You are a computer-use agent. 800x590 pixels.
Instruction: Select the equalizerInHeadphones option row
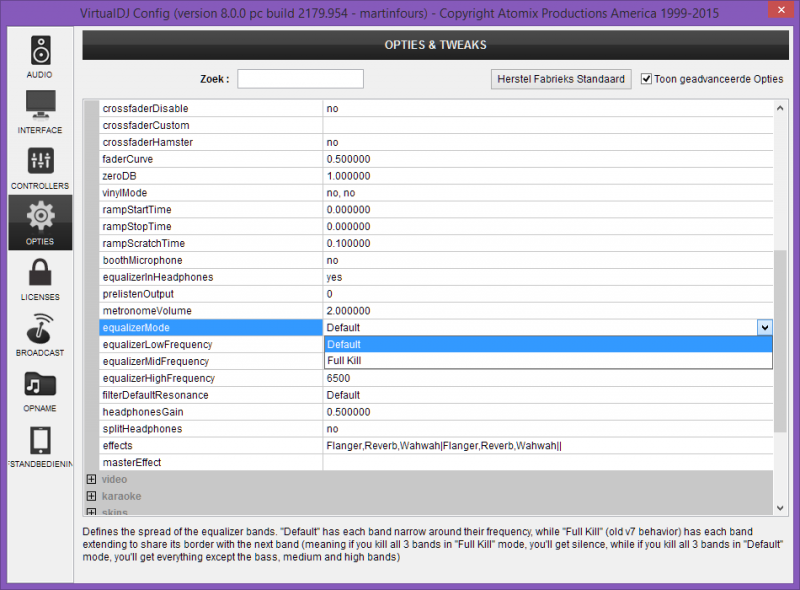[436, 277]
